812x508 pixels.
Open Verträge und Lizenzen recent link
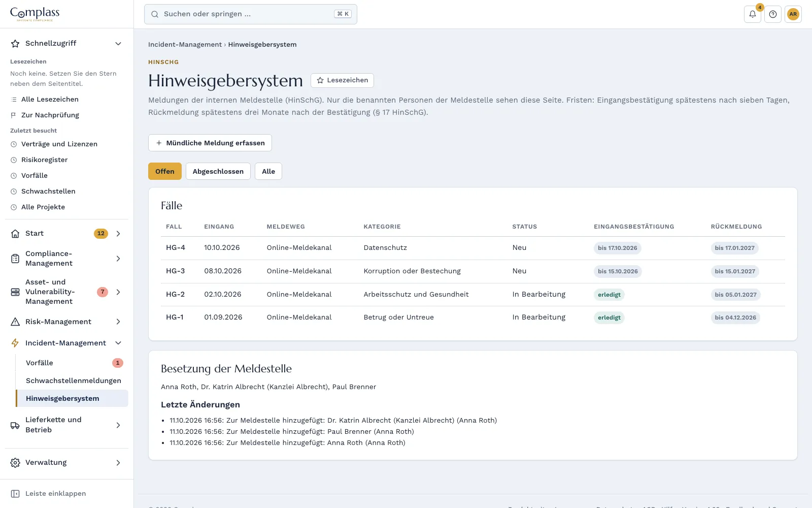(x=59, y=144)
